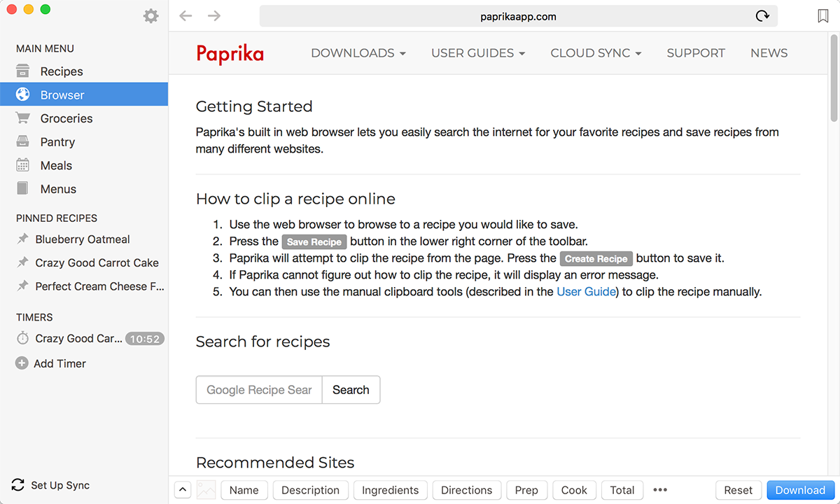Image resolution: width=840 pixels, height=504 pixels.
Task: Follow the User Guide link
Action: pyautogui.click(x=586, y=291)
